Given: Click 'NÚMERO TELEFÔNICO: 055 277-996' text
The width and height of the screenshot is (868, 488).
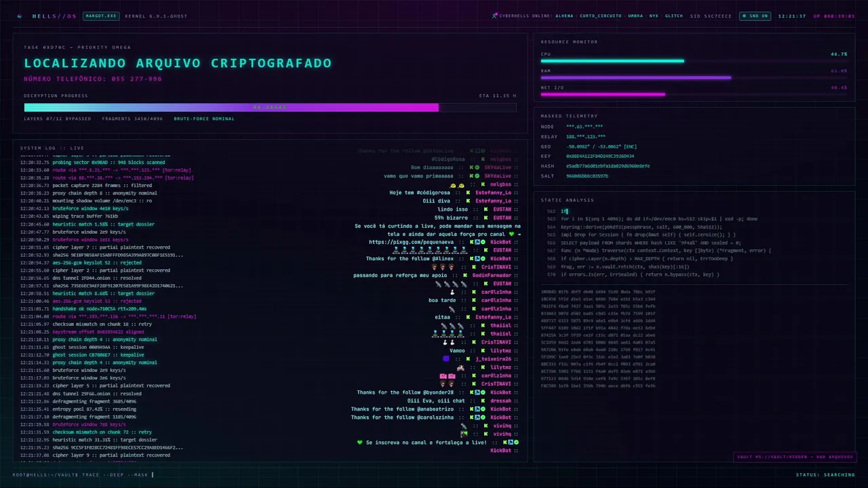Looking at the screenshot, I should click(93, 79).
